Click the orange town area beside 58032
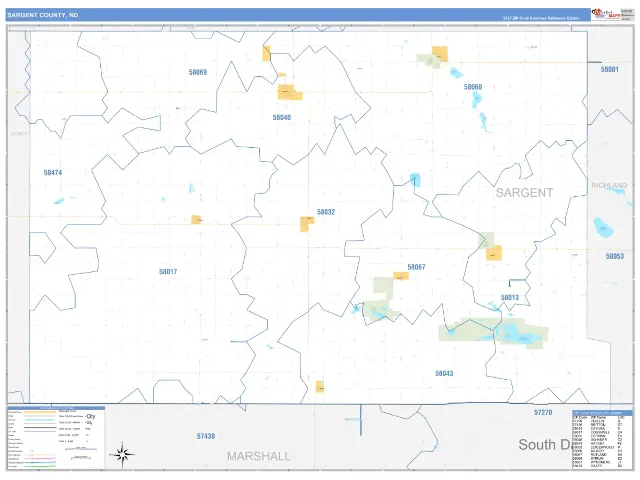 tap(307, 224)
